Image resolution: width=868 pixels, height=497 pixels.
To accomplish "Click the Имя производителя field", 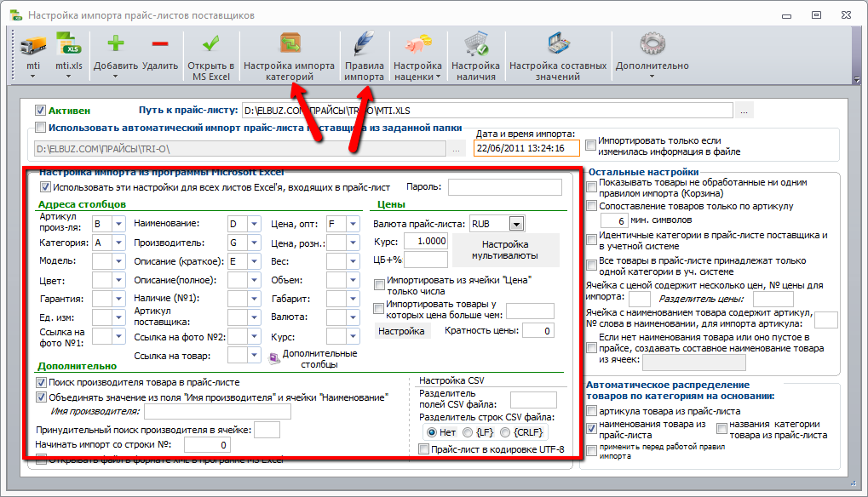I will point(217,411).
